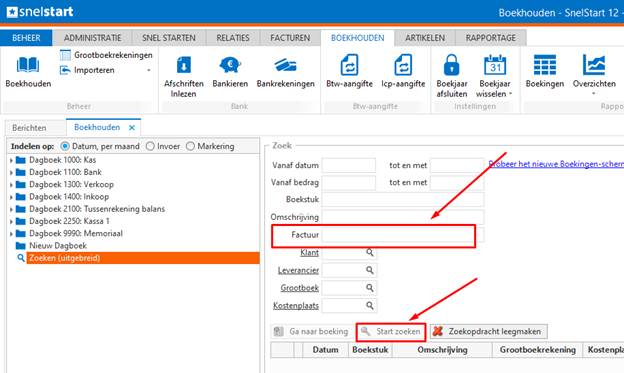Image resolution: width=624 pixels, height=373 pixels.
Task: Click search magnifier next to Grootboek
Action: pyautogui.click(x=370, y=288)
